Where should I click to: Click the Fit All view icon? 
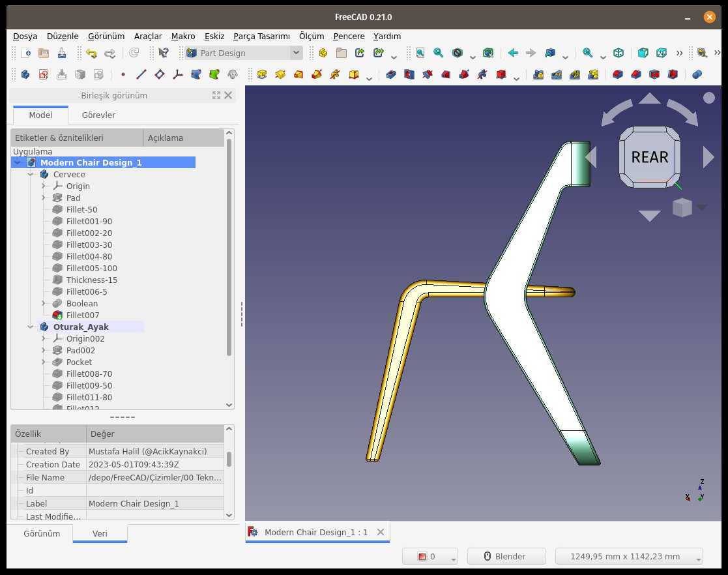tap(420, 53)
